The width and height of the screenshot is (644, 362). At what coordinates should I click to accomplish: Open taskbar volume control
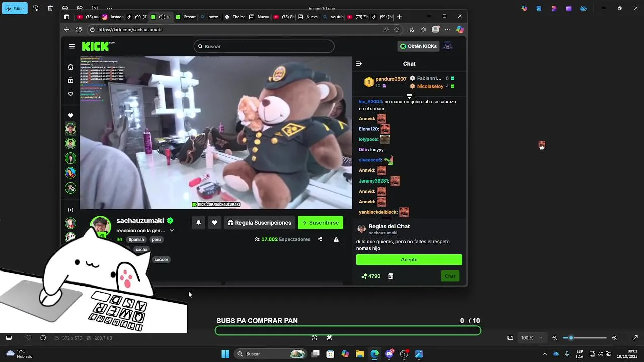(600, 354)
